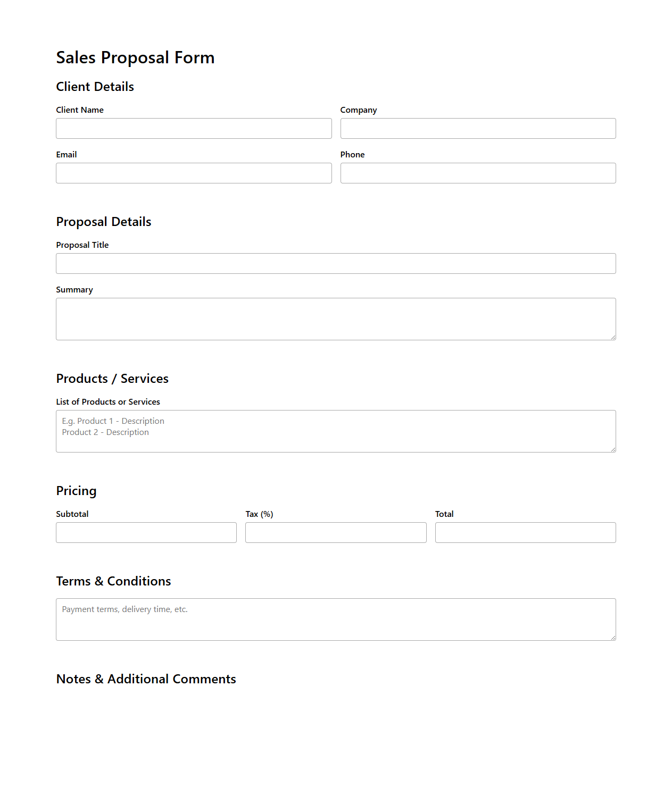
Task: Click the Proposal Title input field
Action: coord(335,263)
